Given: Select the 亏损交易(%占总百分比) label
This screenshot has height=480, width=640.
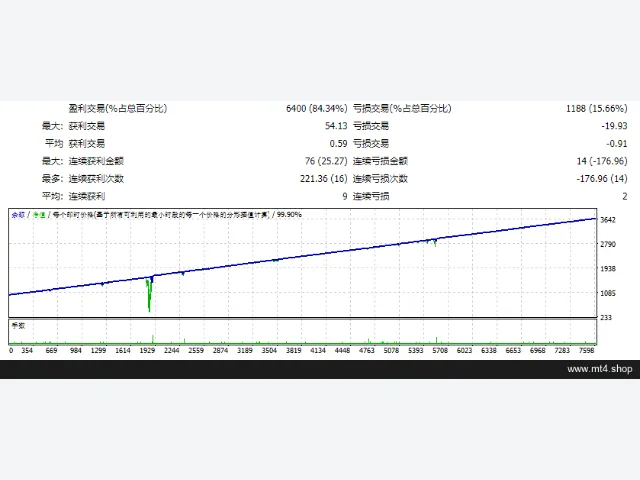Looking at the screenshot, I should (402, 109).
